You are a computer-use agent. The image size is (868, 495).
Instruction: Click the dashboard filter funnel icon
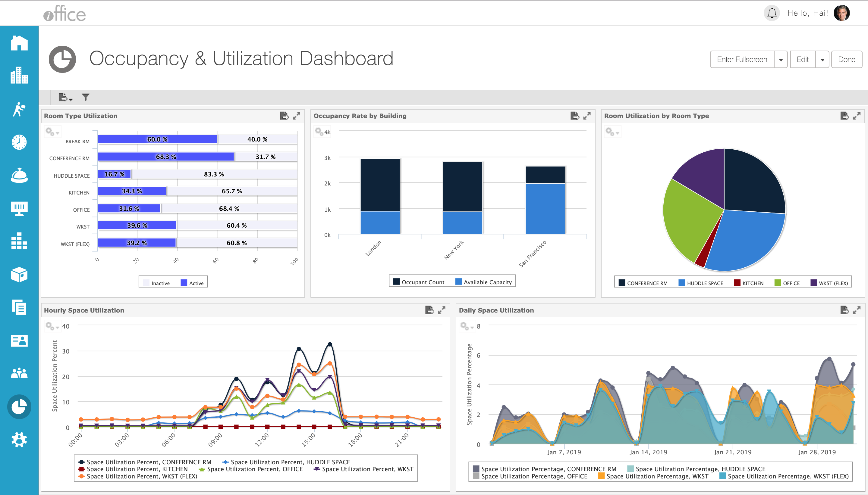click(x=85, y=98)
